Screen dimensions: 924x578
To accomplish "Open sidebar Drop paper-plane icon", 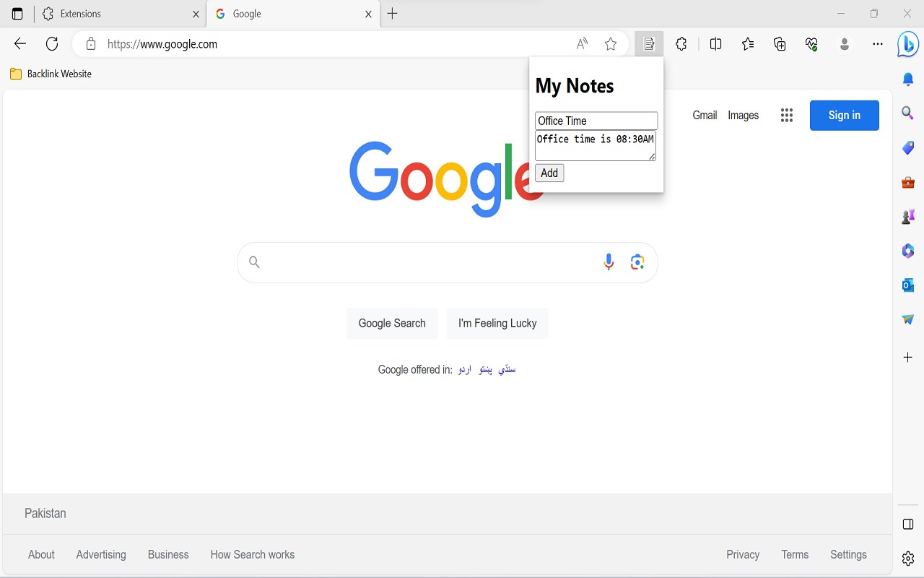I will 908,319.
